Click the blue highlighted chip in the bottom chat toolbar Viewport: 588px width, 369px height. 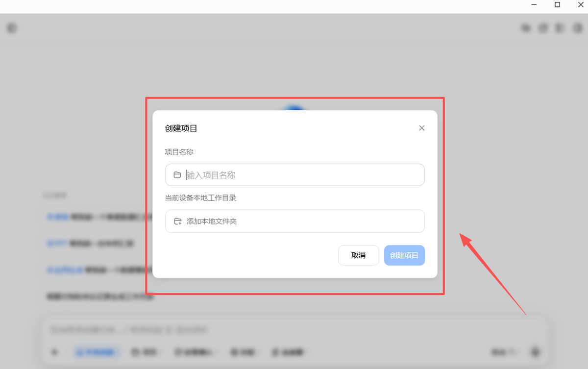tap(97, 352)
